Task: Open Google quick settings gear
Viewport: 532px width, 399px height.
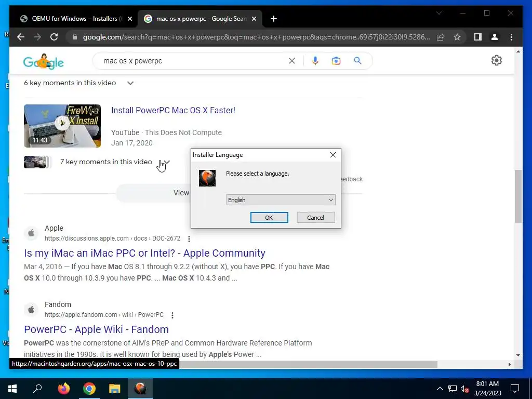Action: 496,60
